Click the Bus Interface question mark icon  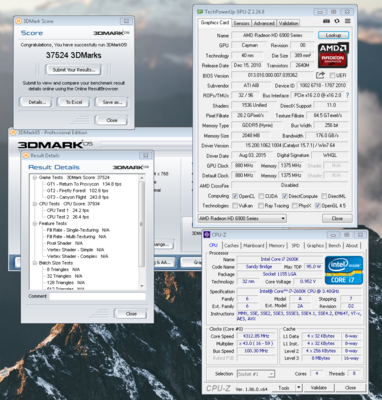point(347,95)
